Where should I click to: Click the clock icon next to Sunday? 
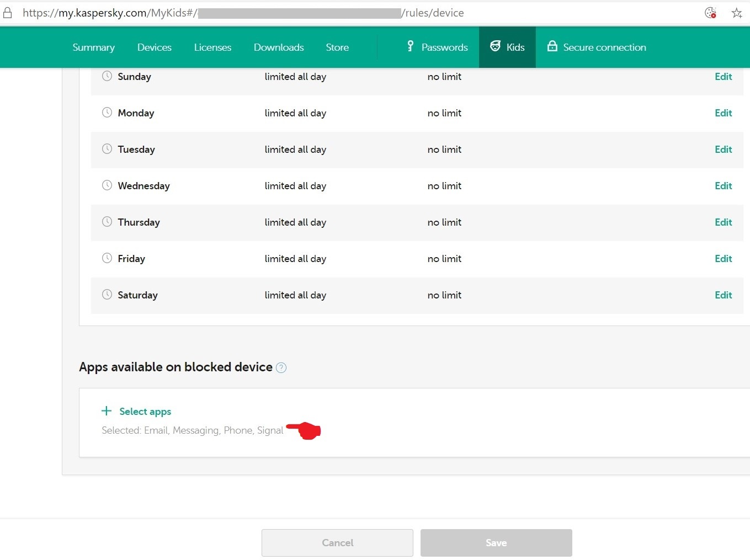pos(107,76)
